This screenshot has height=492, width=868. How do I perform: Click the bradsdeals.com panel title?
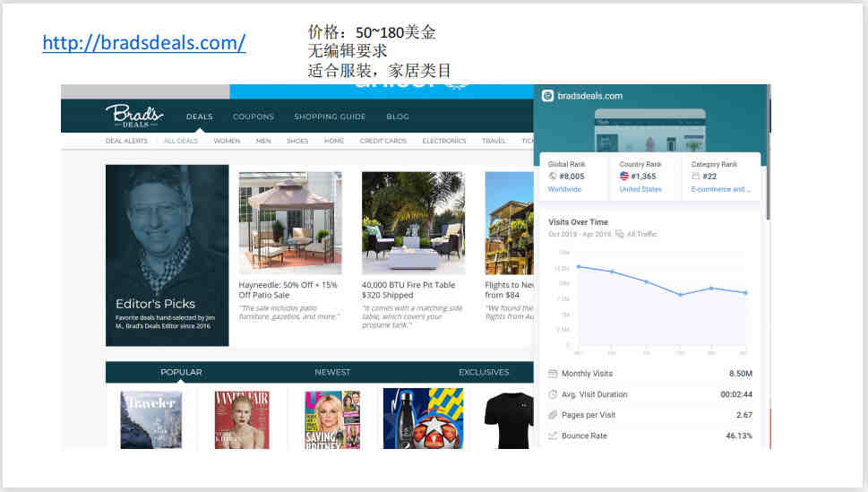coord(590,96)
